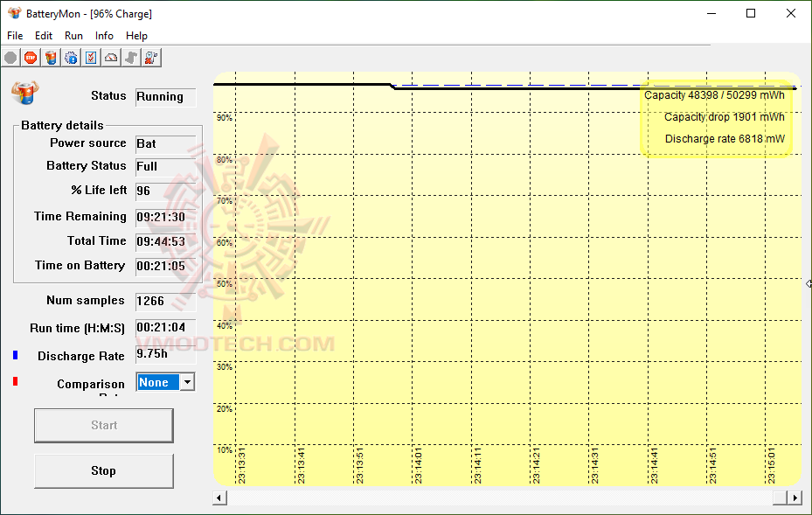Click the 90% graph axis label

tap(225, 118)
